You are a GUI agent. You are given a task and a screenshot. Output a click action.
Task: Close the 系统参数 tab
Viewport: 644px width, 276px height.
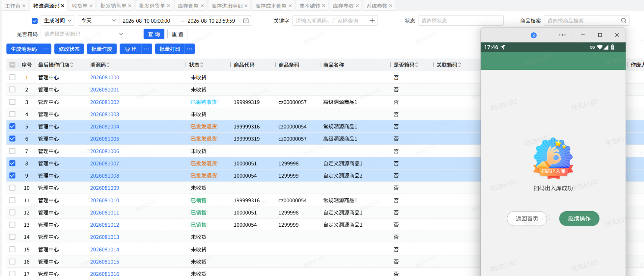coord(391,6)
